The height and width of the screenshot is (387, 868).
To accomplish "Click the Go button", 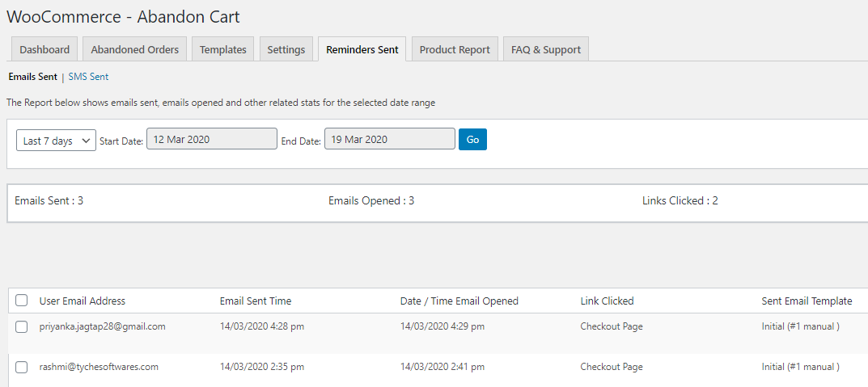I will point(472,139).
